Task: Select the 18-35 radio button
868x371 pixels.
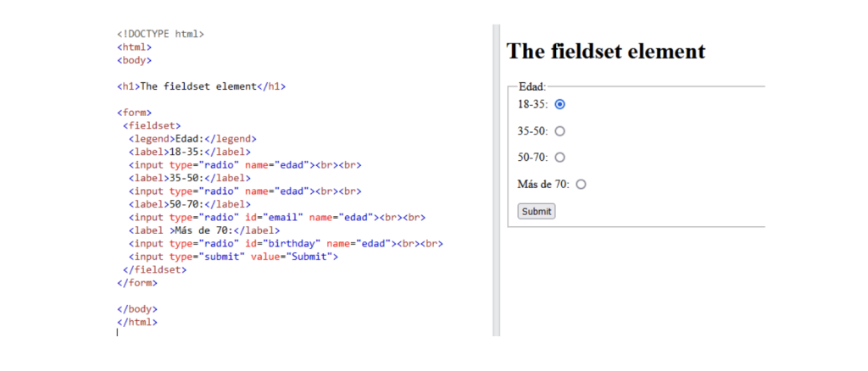Action: [559, 104]
